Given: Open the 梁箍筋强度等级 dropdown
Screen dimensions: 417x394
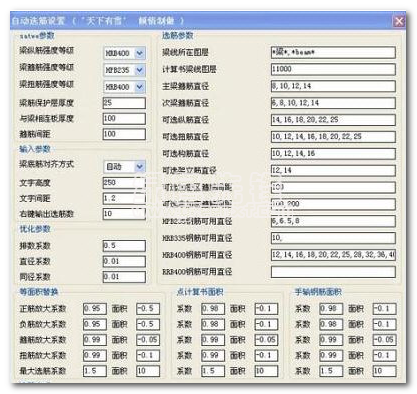Looking at the screenshot, I should tap(140, 70).
